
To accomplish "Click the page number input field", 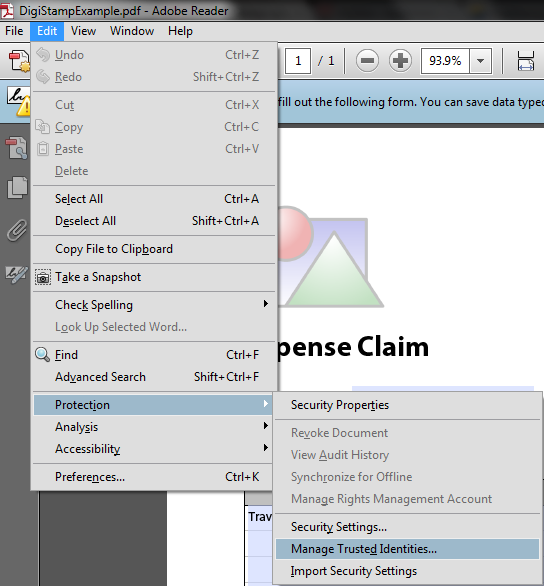I will click(x=298, y=61).
